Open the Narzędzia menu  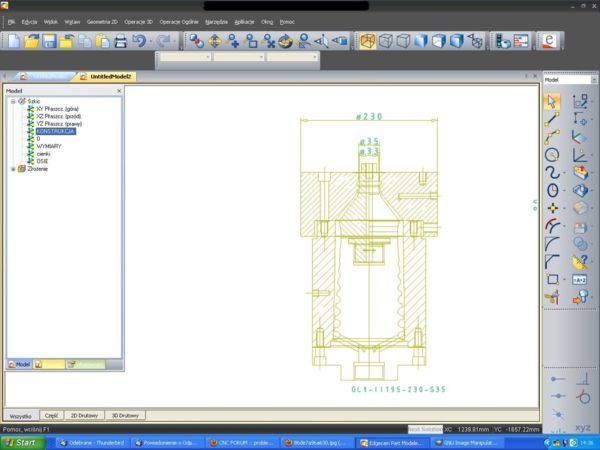pos(216,22)
